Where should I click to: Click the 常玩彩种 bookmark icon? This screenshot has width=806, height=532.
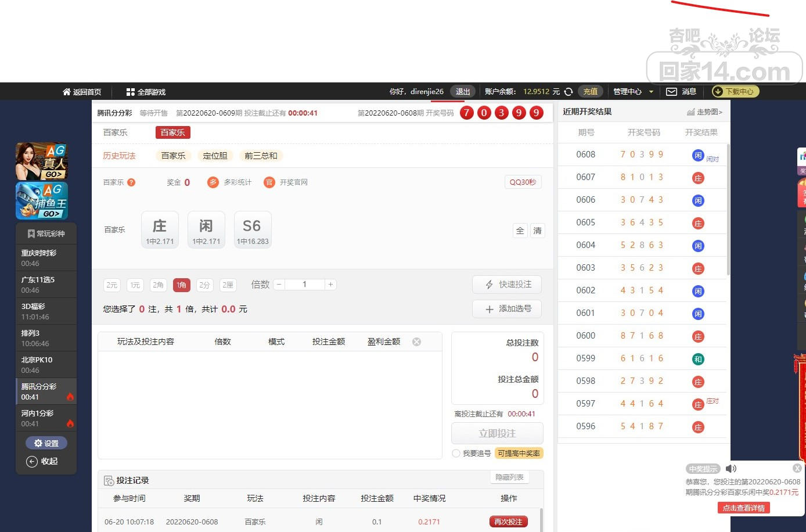pyautogui.click(x=31, y=234)
